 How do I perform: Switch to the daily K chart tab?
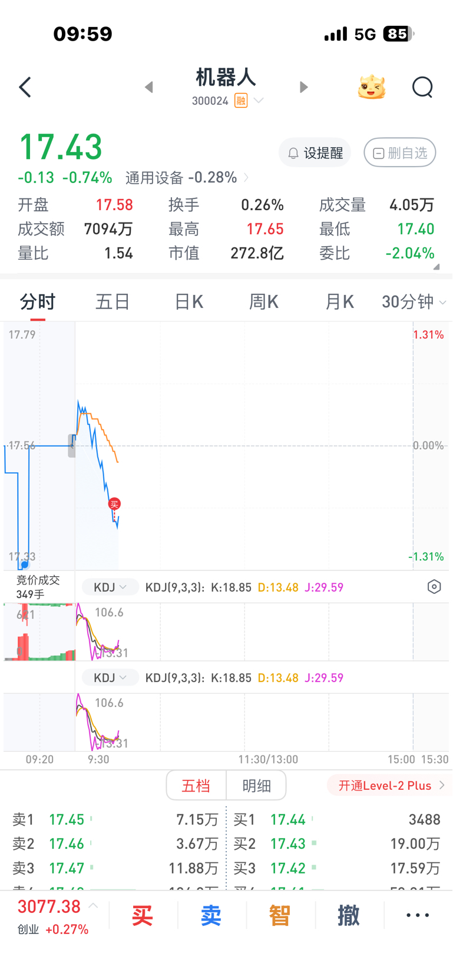pos(189,302)
